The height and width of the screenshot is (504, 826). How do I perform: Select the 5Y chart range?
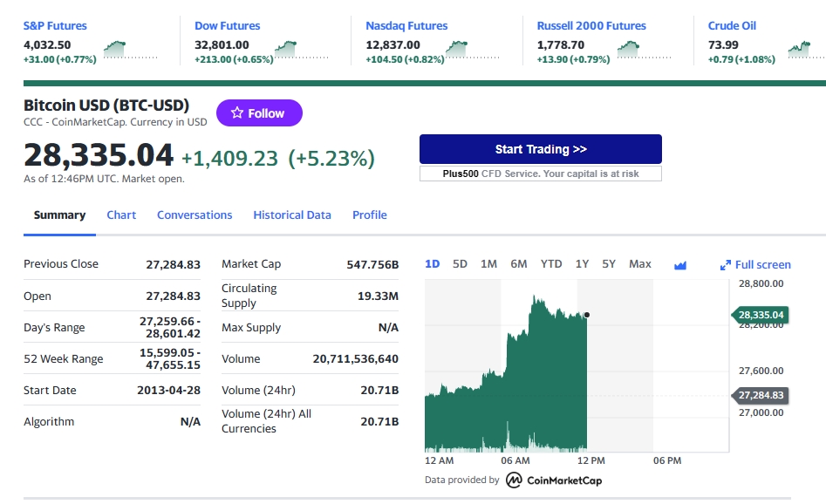[x=609, y=264]
